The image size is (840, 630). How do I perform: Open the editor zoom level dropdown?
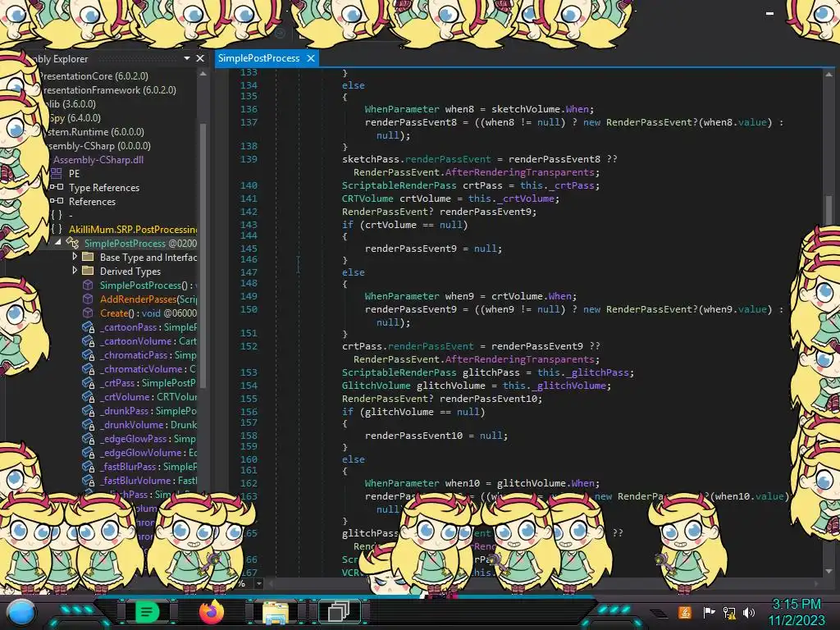[x=259, y=583]
